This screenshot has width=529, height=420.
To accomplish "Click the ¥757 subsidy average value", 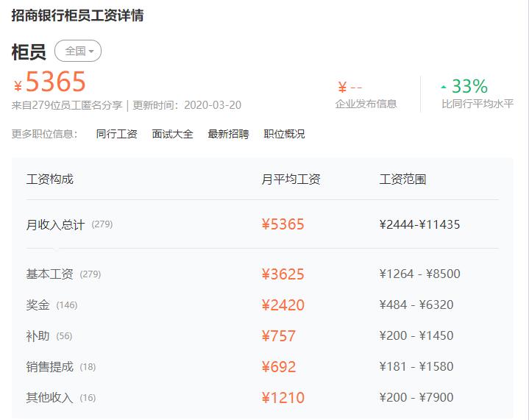I will [x=278, y=336].
